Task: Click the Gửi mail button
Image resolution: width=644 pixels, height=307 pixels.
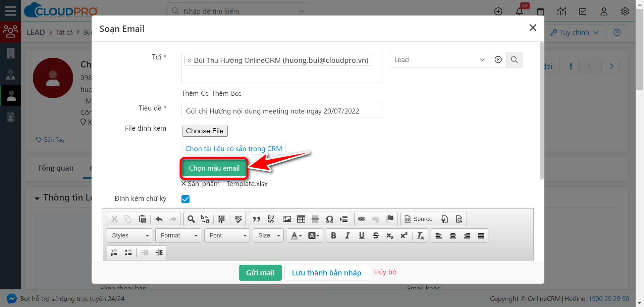Action: 260,273
